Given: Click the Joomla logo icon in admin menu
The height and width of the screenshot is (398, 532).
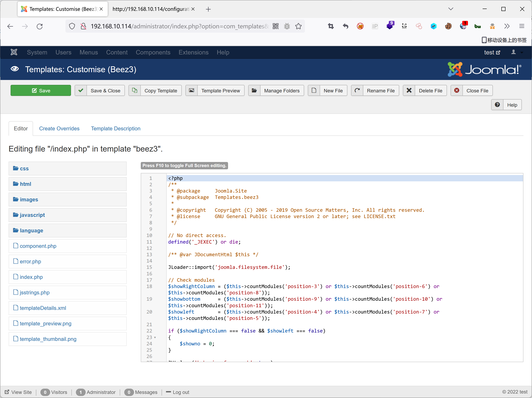Looking at the screenshot, I should click(14, 52).
